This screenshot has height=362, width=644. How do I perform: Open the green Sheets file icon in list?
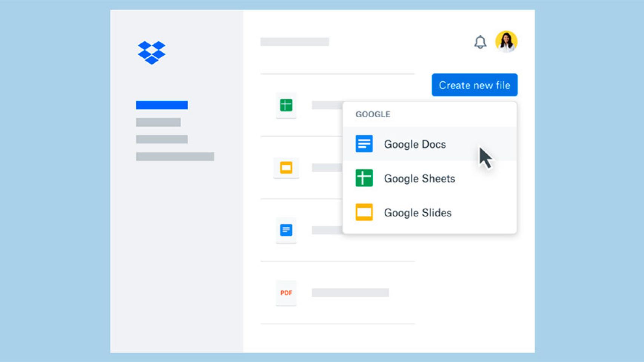tap(286, 105)
